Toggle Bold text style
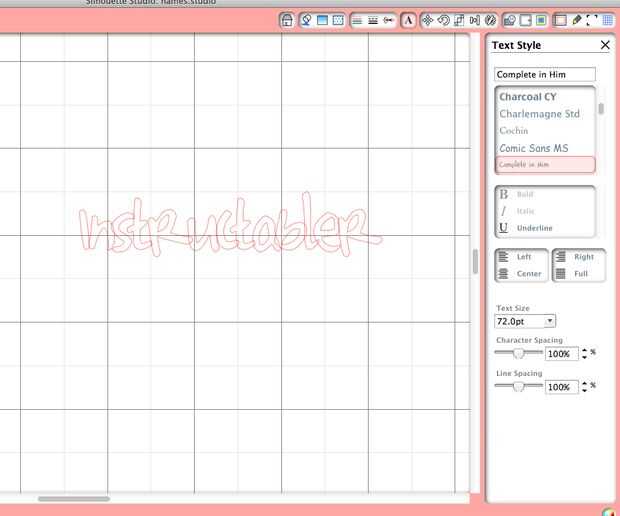The height and width of the screenshot is (516, 620). pyautogui.click(x=516, y=194)
